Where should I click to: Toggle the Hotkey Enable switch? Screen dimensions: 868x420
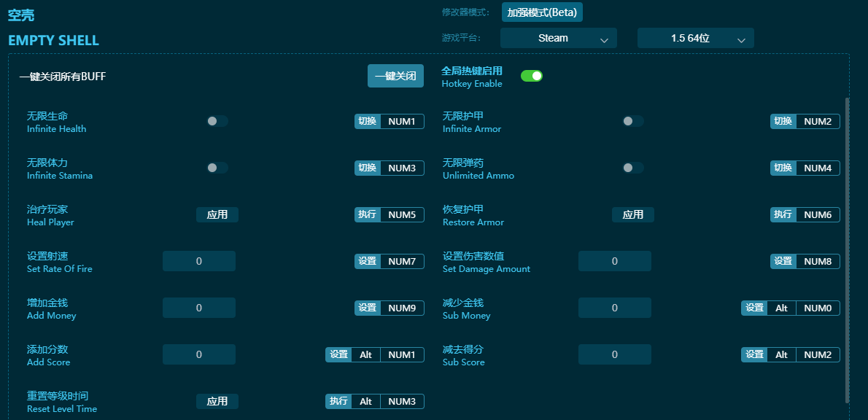[x=532, y=76]
